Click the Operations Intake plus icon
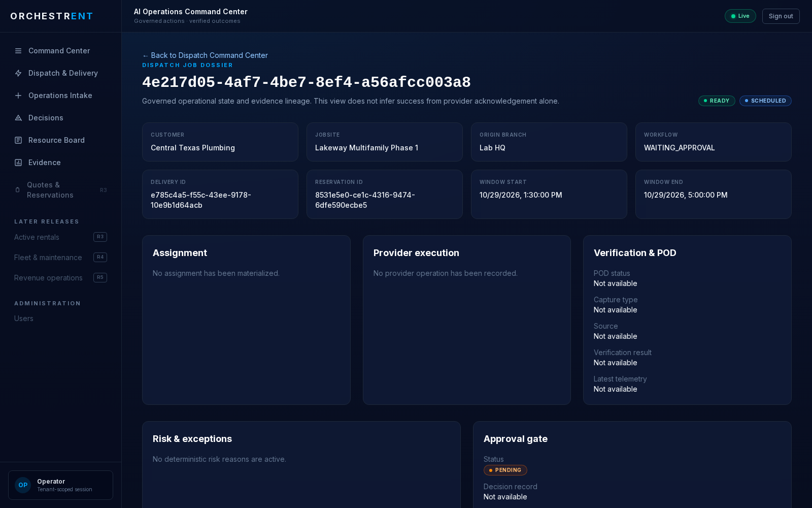 pos(18,96)
